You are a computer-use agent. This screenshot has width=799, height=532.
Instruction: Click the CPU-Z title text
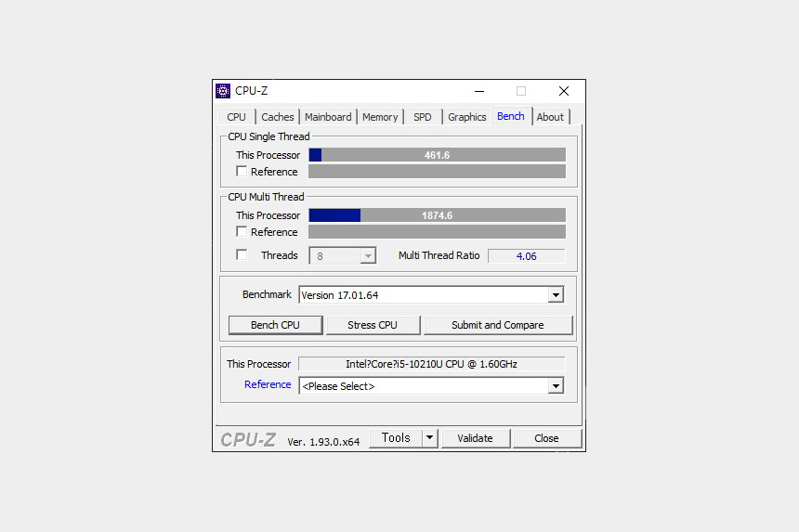click(251, 91)
